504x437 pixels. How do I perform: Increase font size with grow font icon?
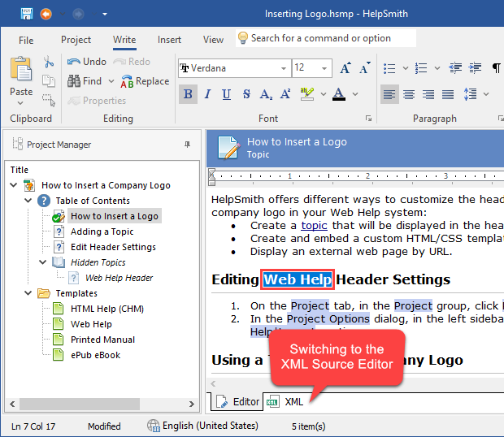coord(345,68)
